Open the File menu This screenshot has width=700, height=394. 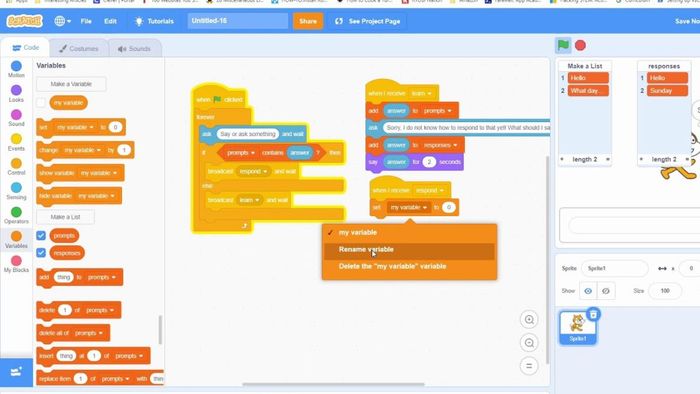(x=86, y=21)
